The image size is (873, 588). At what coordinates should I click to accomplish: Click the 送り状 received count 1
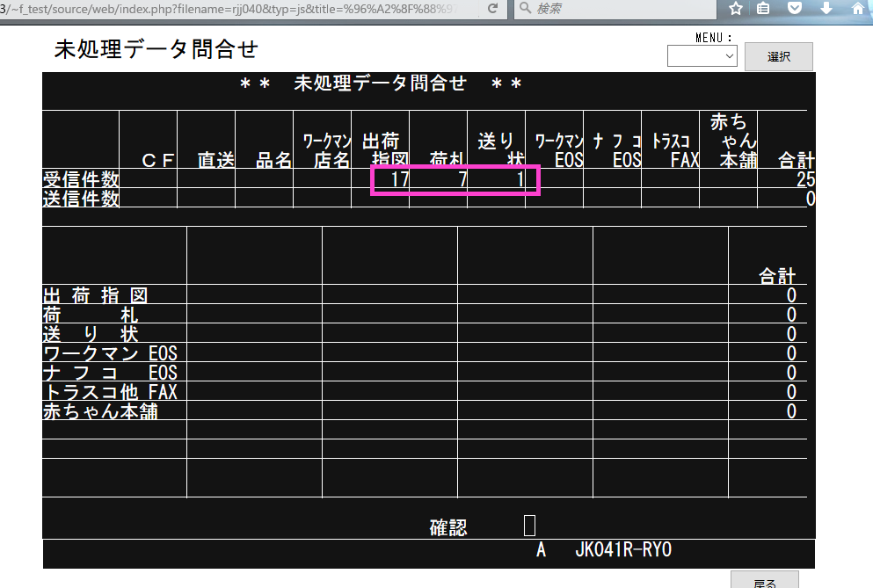[520, 179]
